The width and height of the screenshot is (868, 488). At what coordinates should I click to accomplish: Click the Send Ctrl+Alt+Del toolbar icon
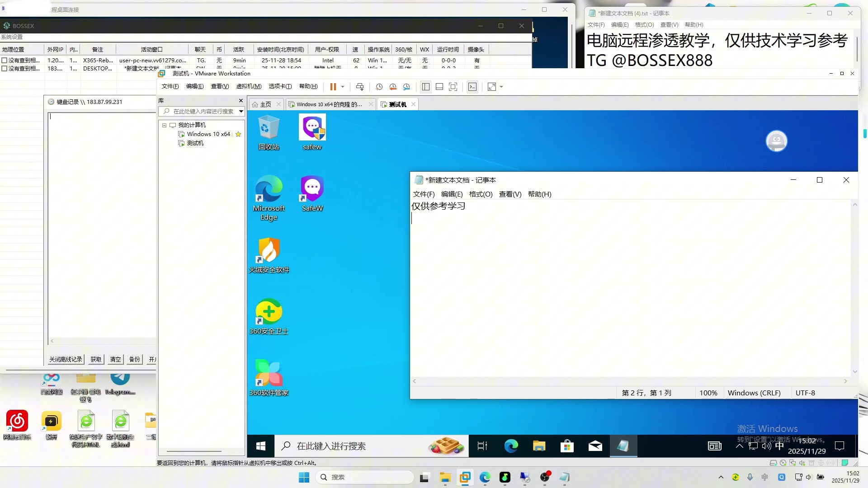(x=360, y=87)
